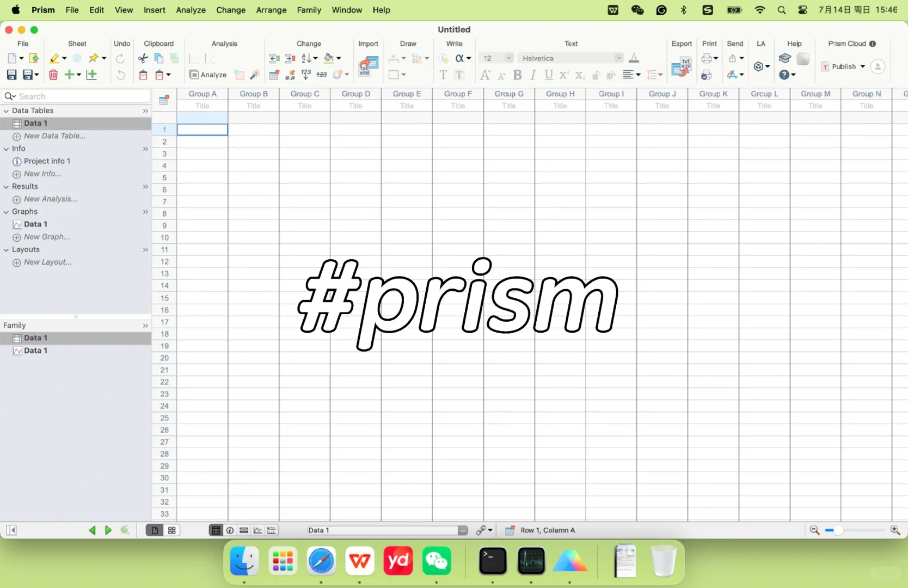Click New Layout link
The image size is (908, 588).
pyautogui.click(x=47, y=262)
